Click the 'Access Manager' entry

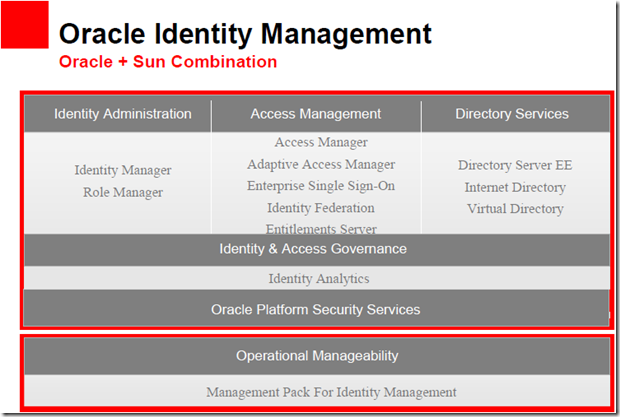tap(321, 142)
